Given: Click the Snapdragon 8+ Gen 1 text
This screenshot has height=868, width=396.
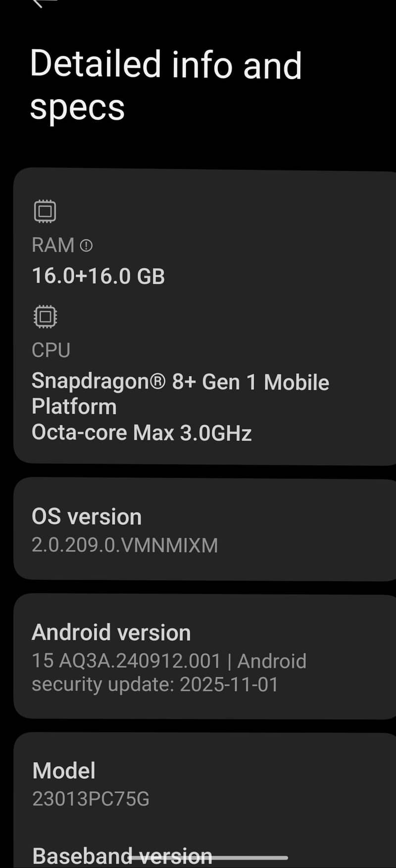Looking at the screenshot, I should tap(181, 382).
